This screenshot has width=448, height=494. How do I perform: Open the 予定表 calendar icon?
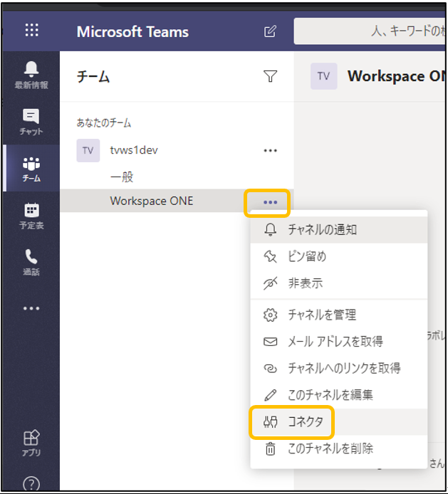tap(31, 216)
